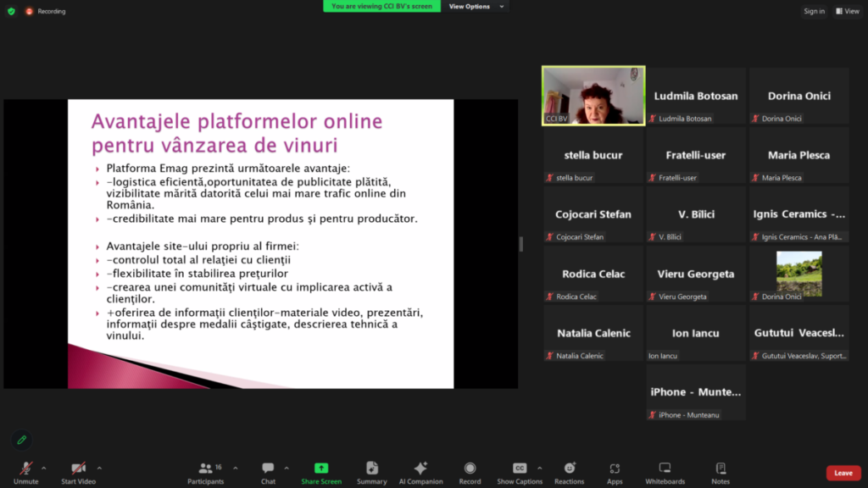Click 'You are viewing CCI BV's screen' banner
This screenshot has width=868, height=488.
pyautogui.click(x=381, y=7)
